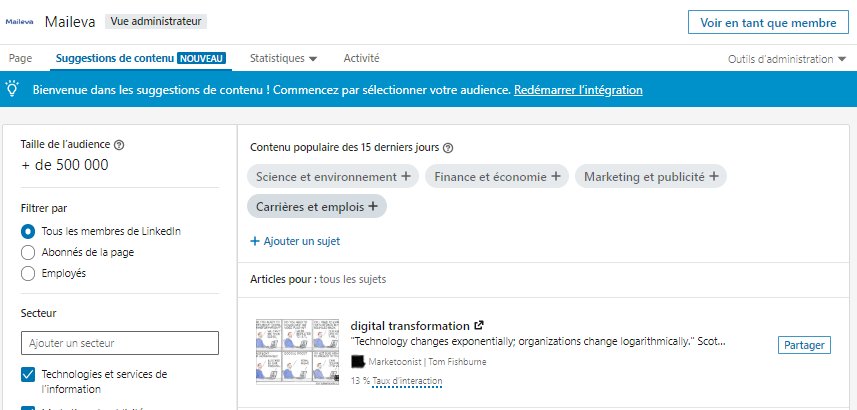The height and width of the screenshot is (410, 857).
Task: Go to the Activité tab
Action: pos(361,58)
